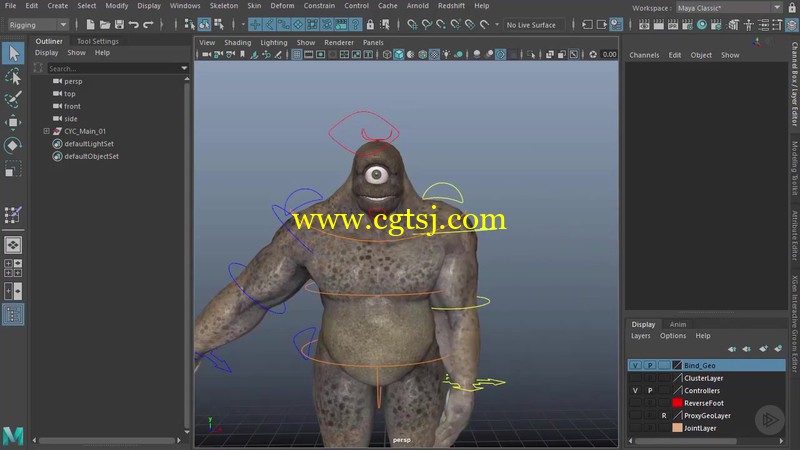Create new empty layer icon
The width and height of the screenshot is (800, 450).
[x=763, y=349]
